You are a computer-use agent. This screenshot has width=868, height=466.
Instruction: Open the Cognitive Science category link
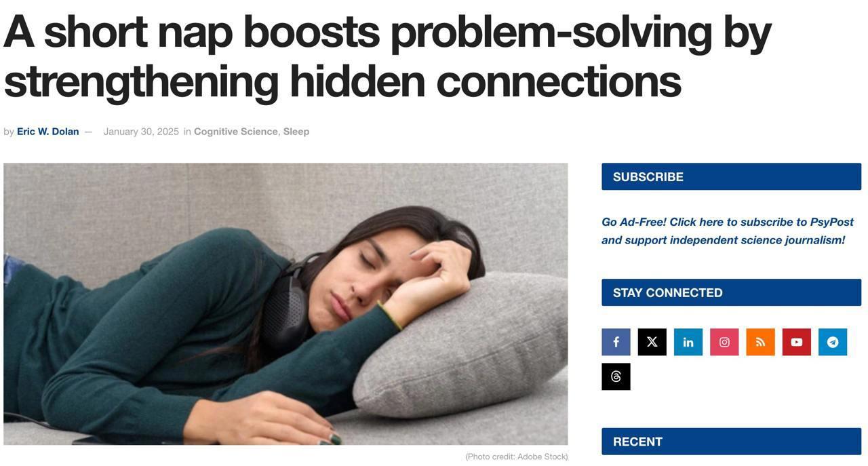click(x=236, y=132)
